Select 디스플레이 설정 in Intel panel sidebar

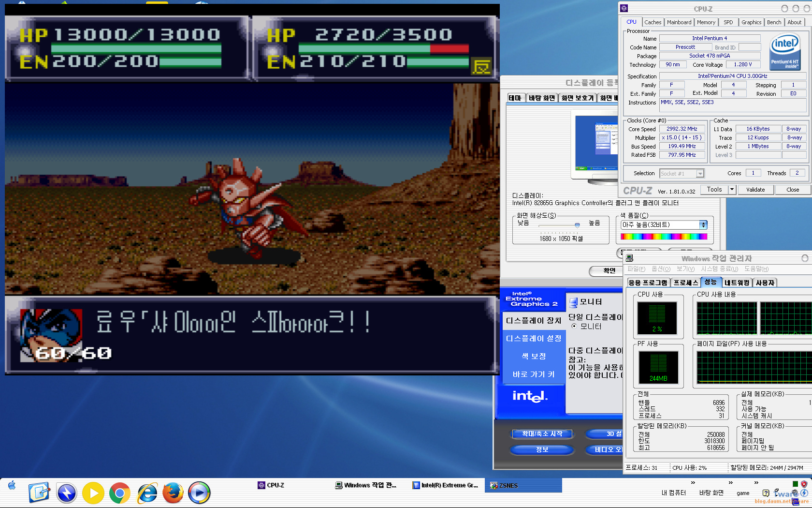pyautogui.click(x=534, y=338)
